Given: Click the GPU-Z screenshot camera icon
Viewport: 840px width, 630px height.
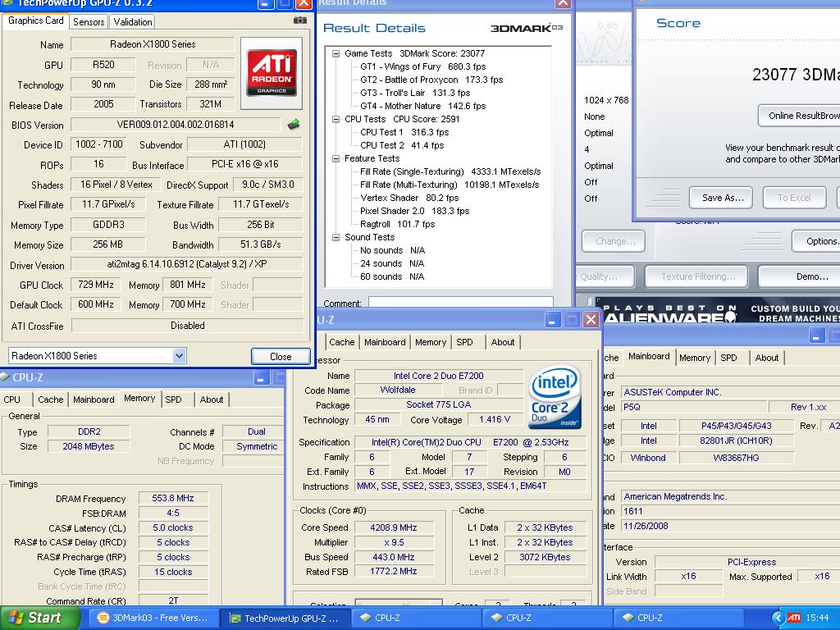Looking at the screenshot, I should pyautogui.click(x=300, y=21).
